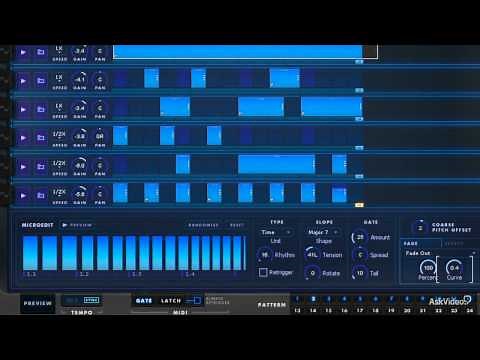480x360 pixels.
Task: Open 1/2X speed dropdown on the -5.8 track
Action: tap(59, 193)
